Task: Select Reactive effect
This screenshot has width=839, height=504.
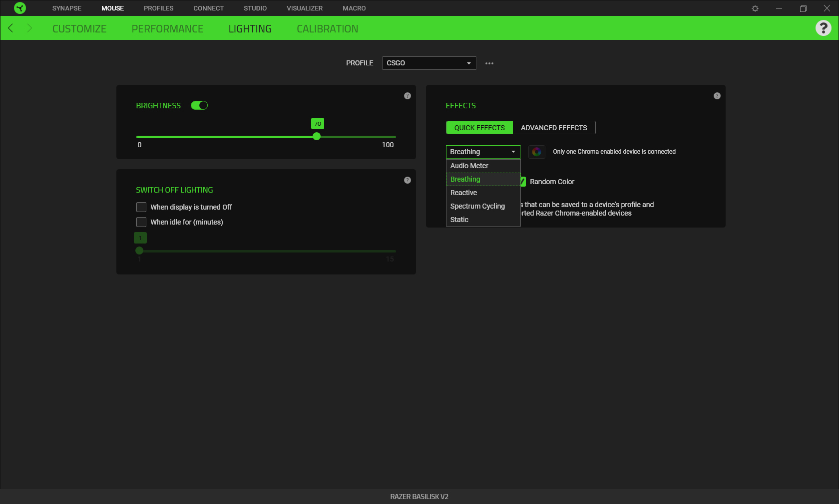Action: click(483, 193)
